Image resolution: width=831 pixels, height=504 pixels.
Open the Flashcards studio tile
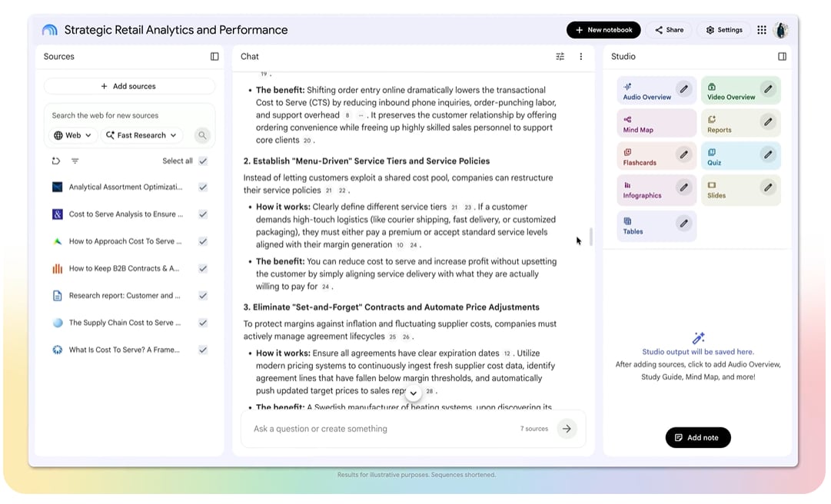click(656, 156)
